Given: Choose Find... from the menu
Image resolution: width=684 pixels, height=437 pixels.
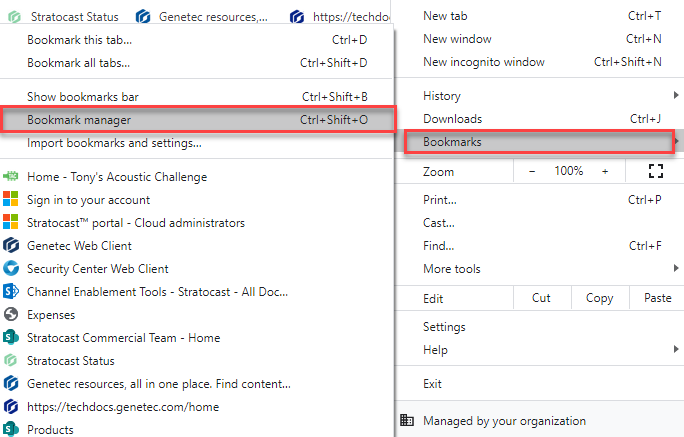Looking at the screenshot, I should coord(539,246).
